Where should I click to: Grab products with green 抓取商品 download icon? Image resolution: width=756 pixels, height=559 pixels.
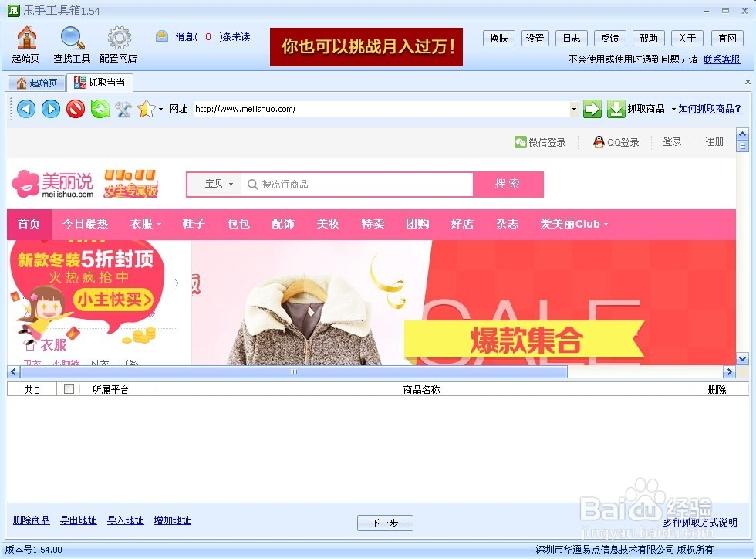(616, 108)
